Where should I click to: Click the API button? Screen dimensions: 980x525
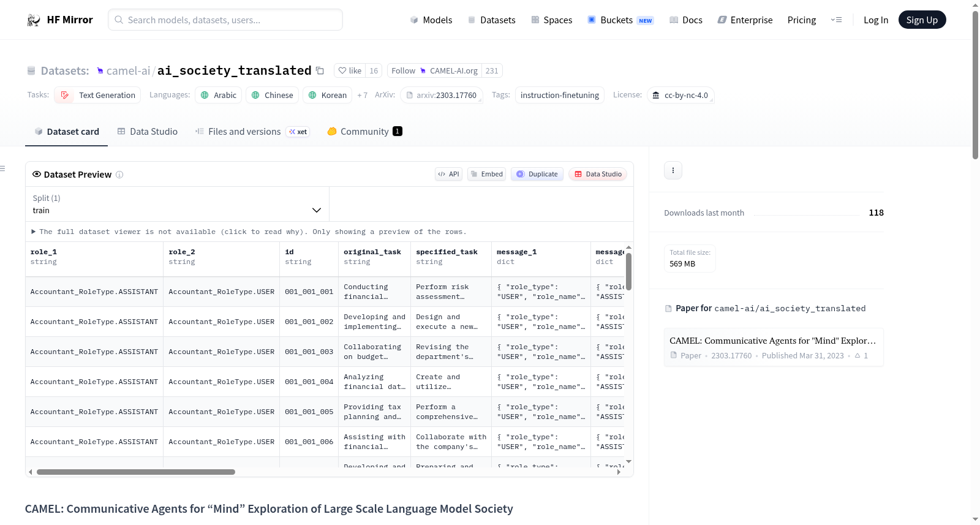point(448,174)
